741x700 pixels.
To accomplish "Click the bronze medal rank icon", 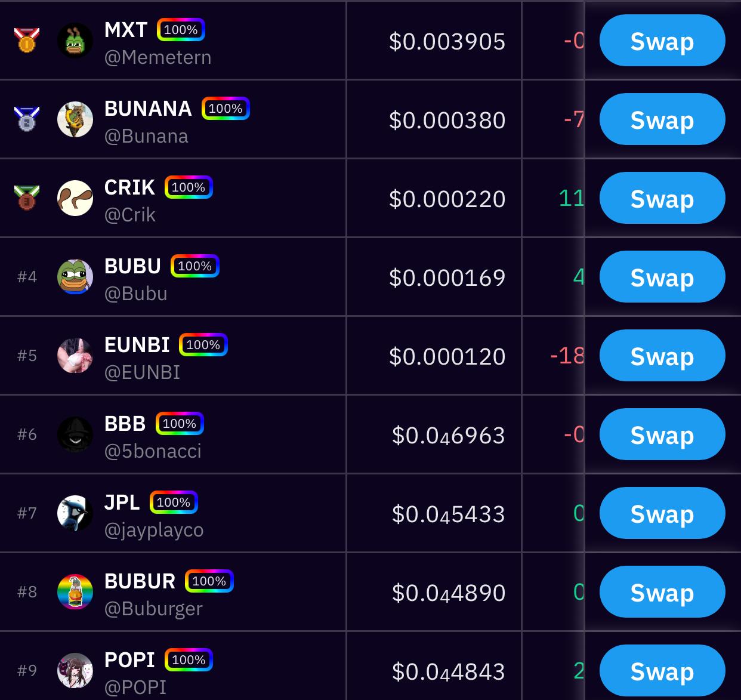I will tap(27, 198).
